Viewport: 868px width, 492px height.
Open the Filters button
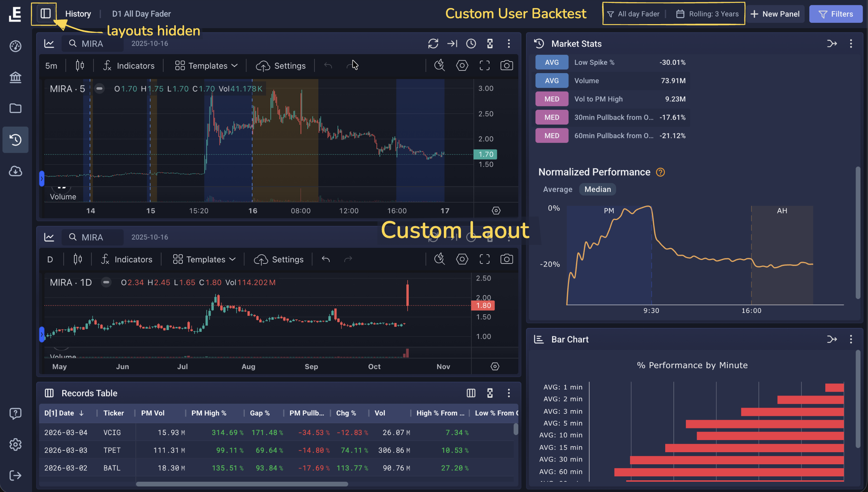click(836, 14)
